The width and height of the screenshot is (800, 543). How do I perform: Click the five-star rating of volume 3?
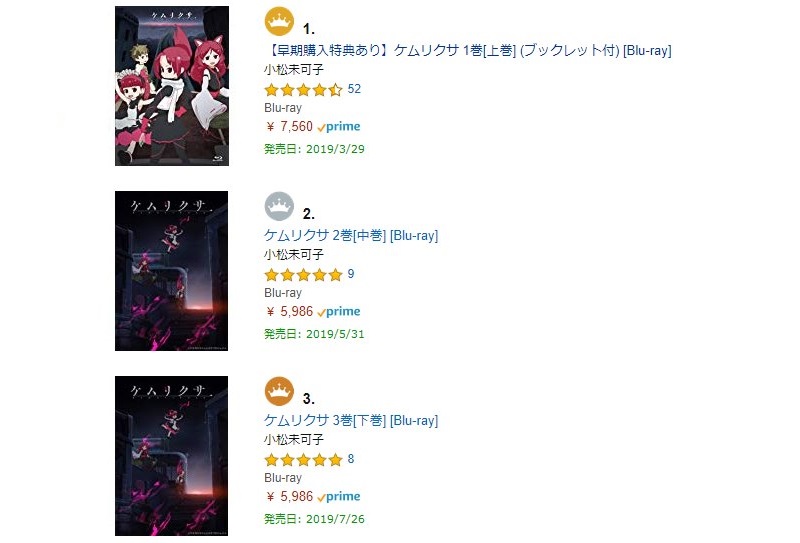click(303, 460)
